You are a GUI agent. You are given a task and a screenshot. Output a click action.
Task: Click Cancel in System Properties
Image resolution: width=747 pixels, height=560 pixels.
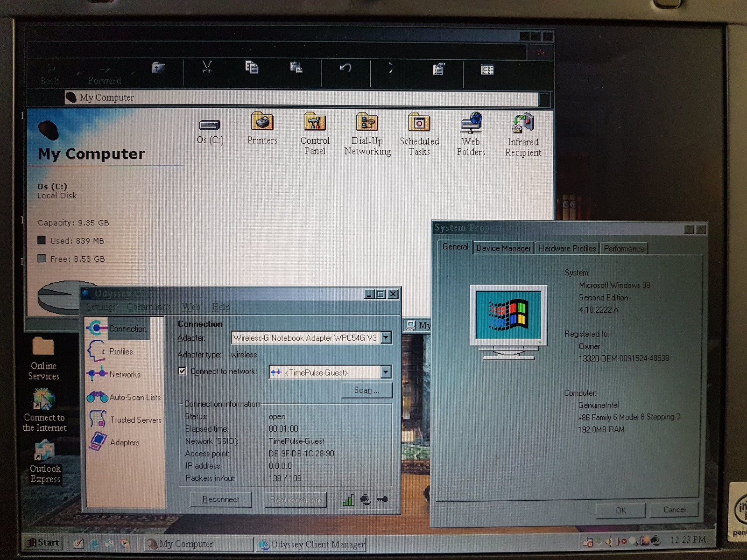pos(674,510)
